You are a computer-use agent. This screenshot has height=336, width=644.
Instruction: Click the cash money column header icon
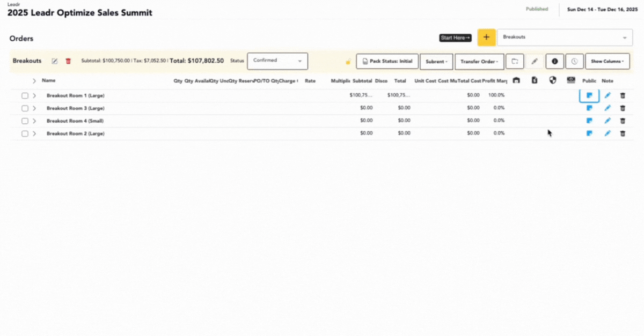[571, 80]
